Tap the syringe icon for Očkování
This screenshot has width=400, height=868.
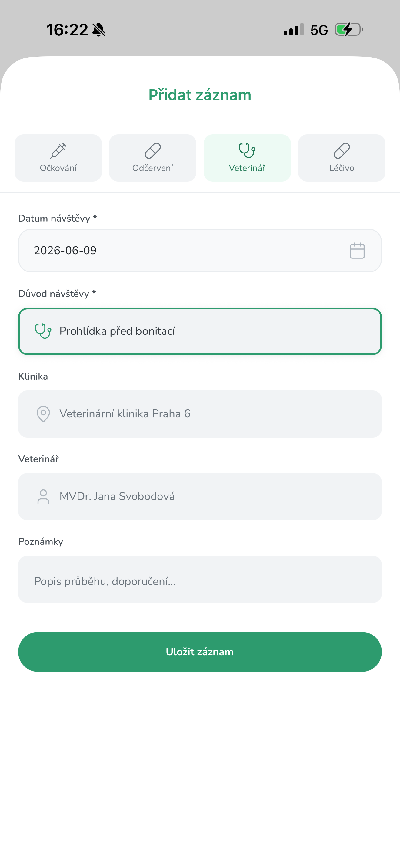click(x=58, y=150)
